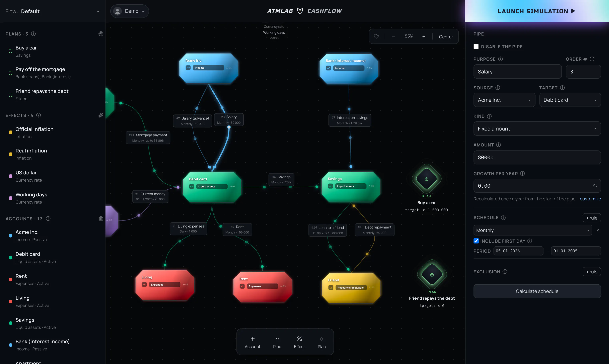Screen dimensions: 609x364
Task: Open info icon next to EFFECTS · 4
Action: [39, 115]
